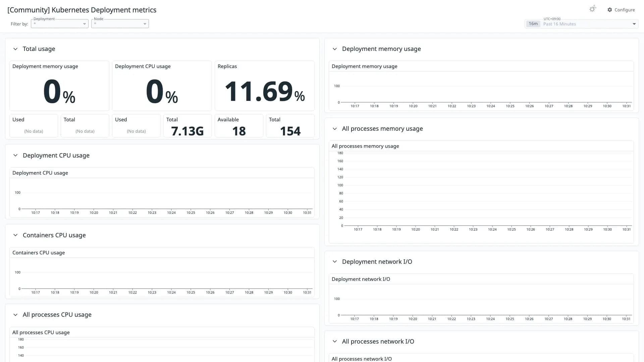Click the Deployment network I/O graph title

point(361,279)
